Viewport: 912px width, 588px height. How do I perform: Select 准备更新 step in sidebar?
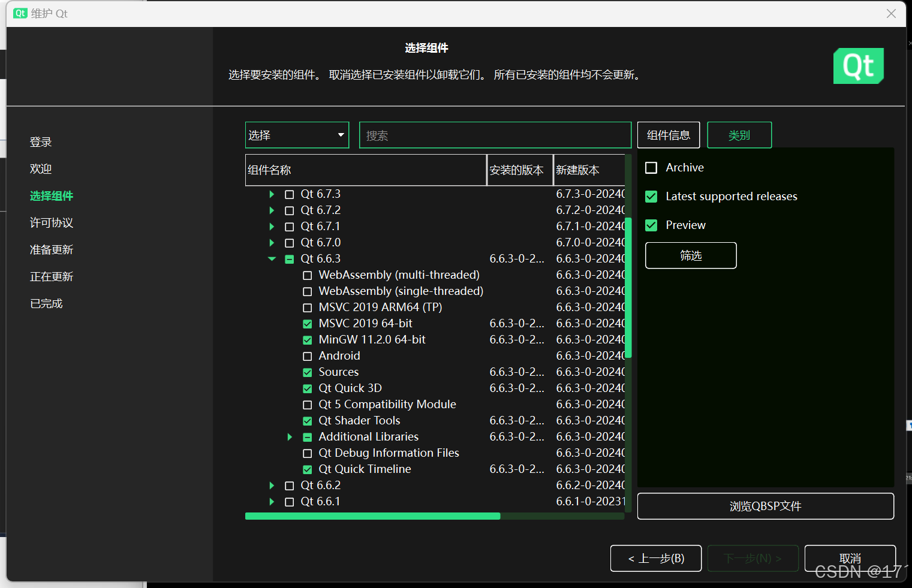tap(52, 250)
